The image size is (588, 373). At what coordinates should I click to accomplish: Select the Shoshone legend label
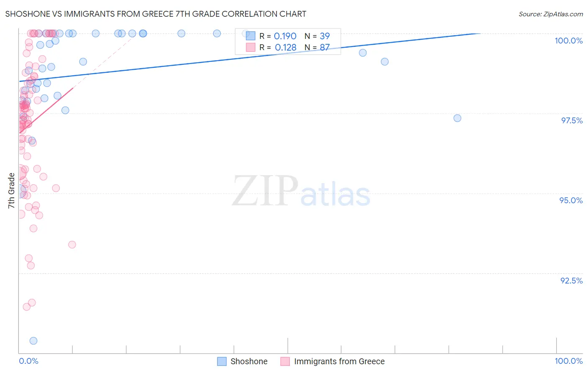(249, 361)
